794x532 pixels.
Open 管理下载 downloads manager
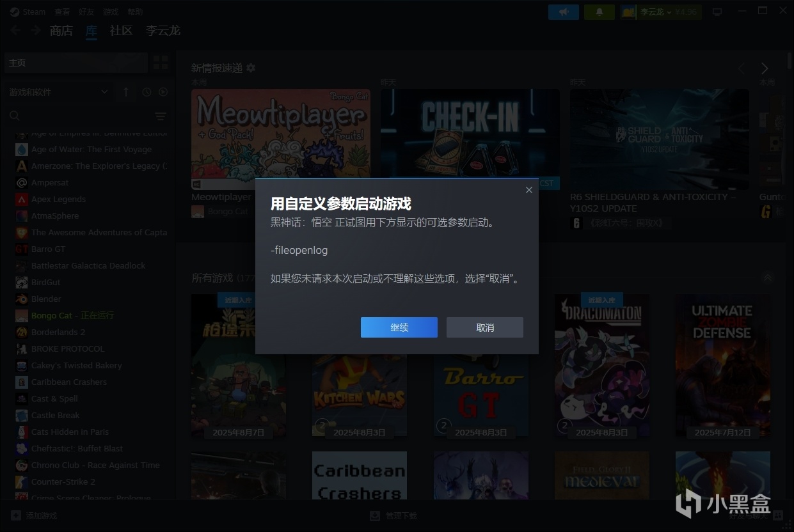(x=393, y=515)
